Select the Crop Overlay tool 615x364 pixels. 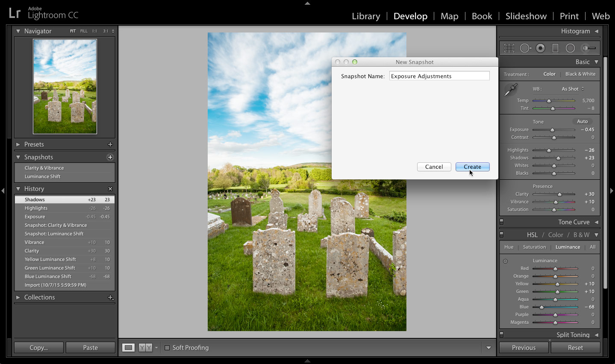509,48
